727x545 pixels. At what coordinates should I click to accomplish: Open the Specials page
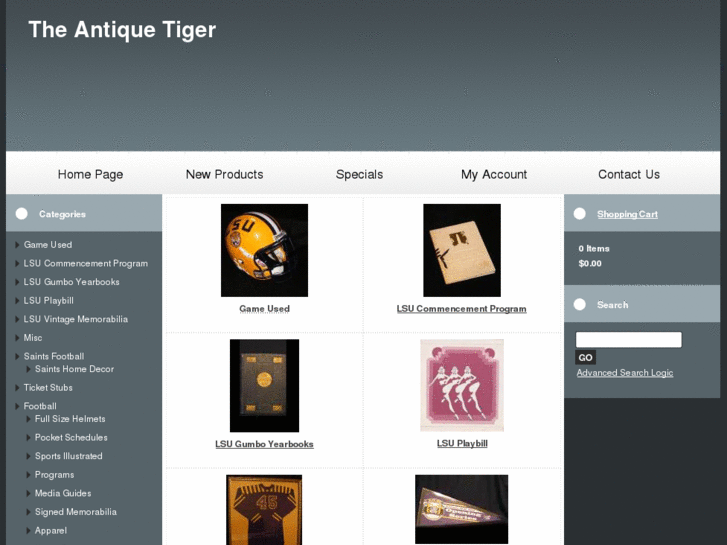click(359, 174)
